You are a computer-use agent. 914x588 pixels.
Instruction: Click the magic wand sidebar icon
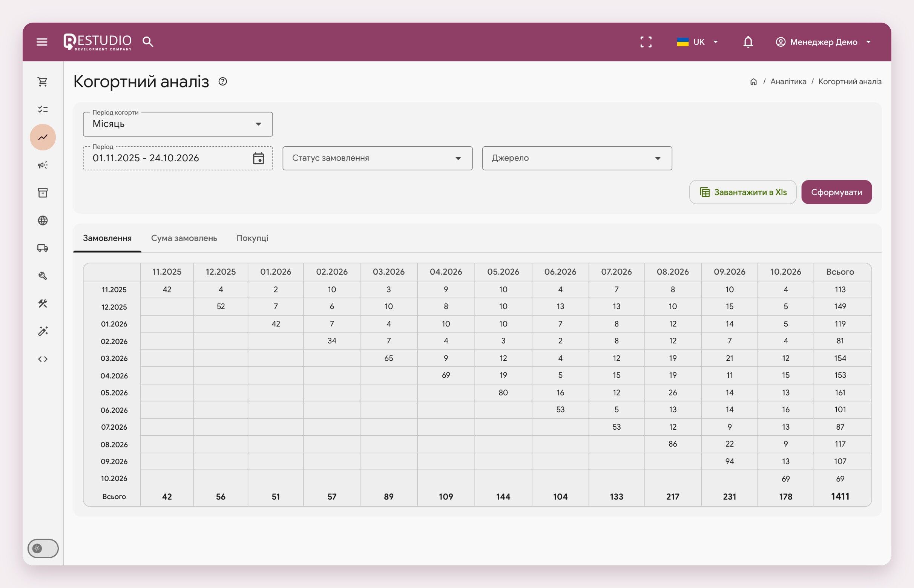43,331
